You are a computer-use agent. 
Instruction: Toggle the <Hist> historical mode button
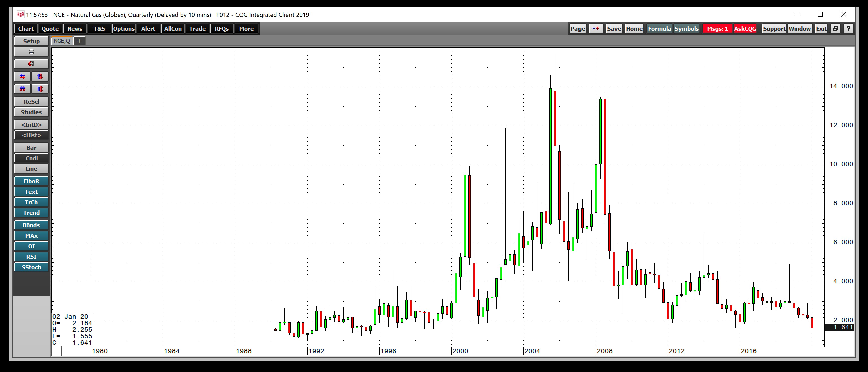pos(31,135)
